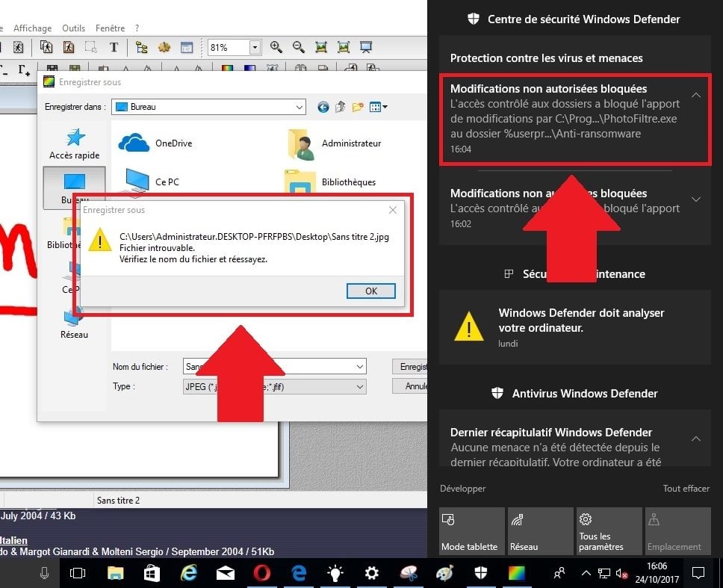Toggle the Emplacement quick action tile
The width and height of the screenshot is (723, 588).
678,530
